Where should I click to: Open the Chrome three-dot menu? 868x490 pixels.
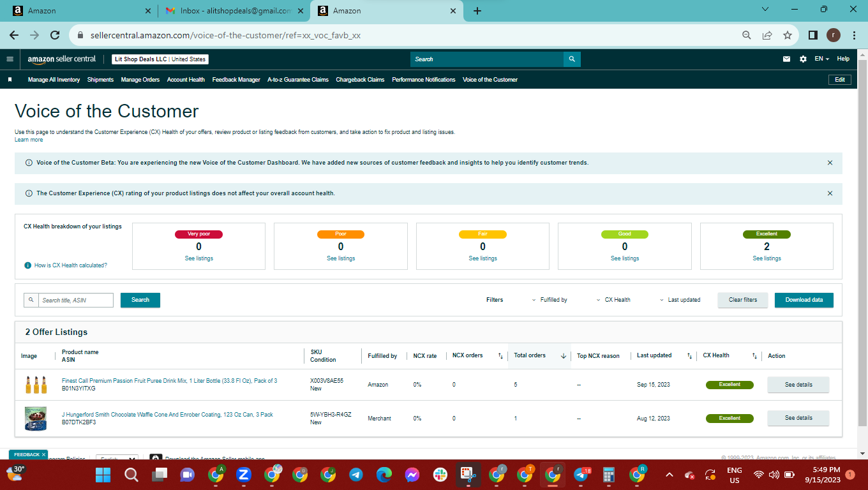[x=853, y=35]
